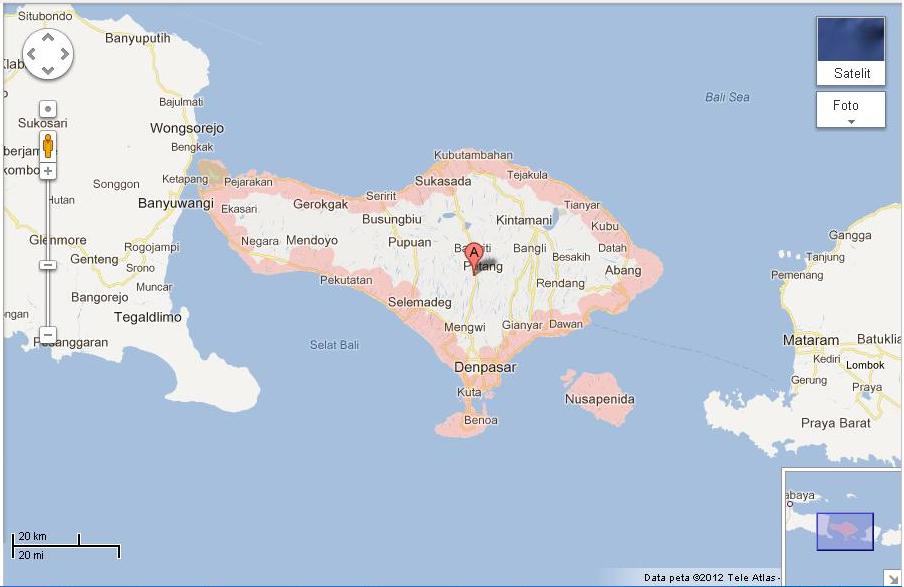The width and height of the screenshot is (904, 587).
Task: Click the Pejarakan label
Action: (x=248, y=182)
